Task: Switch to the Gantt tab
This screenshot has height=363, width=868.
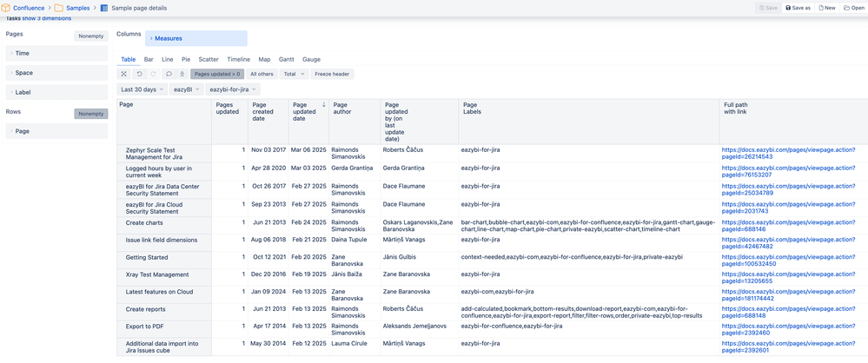Action: coord(286,59)
